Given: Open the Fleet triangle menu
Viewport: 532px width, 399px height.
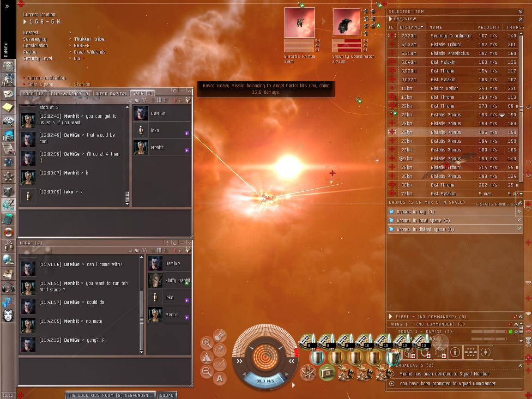Looking at the screenshot, I should (x=391, y=316).
